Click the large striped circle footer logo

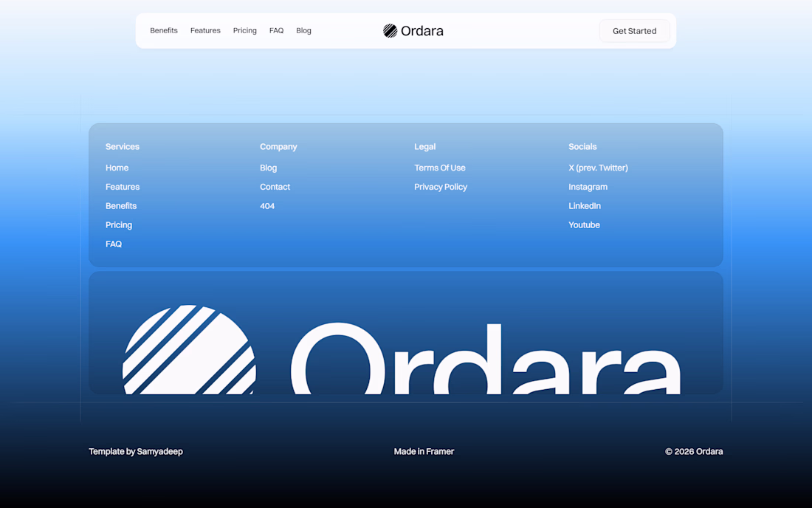point(189,349)
